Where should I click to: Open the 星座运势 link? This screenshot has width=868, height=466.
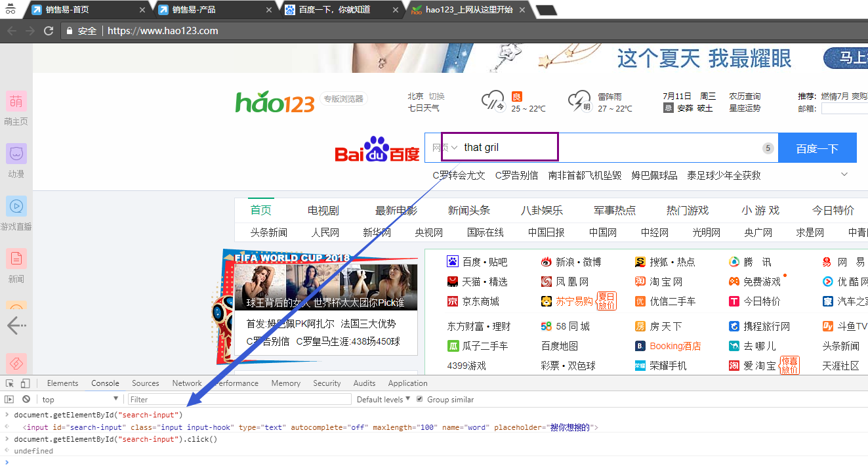[x=745, y=108]
